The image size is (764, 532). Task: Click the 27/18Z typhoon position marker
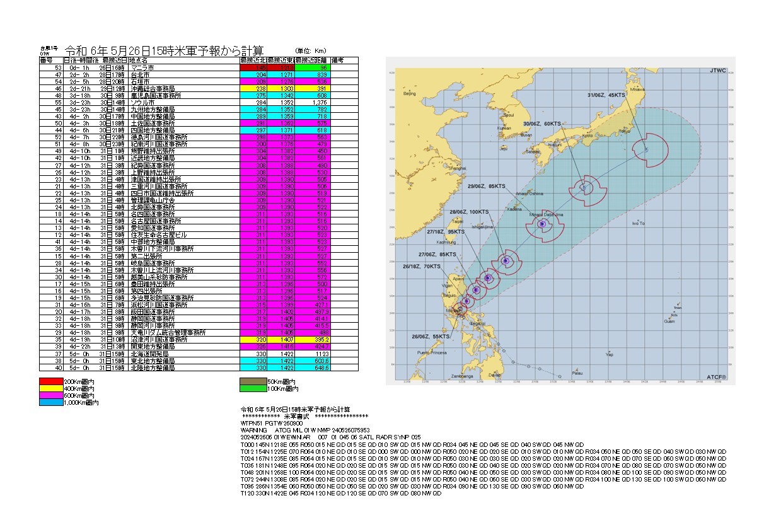[489, 278]
